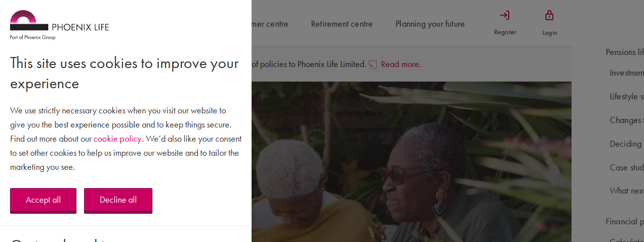Open the Read more link

pyautogui.click(x=400, y=64)
